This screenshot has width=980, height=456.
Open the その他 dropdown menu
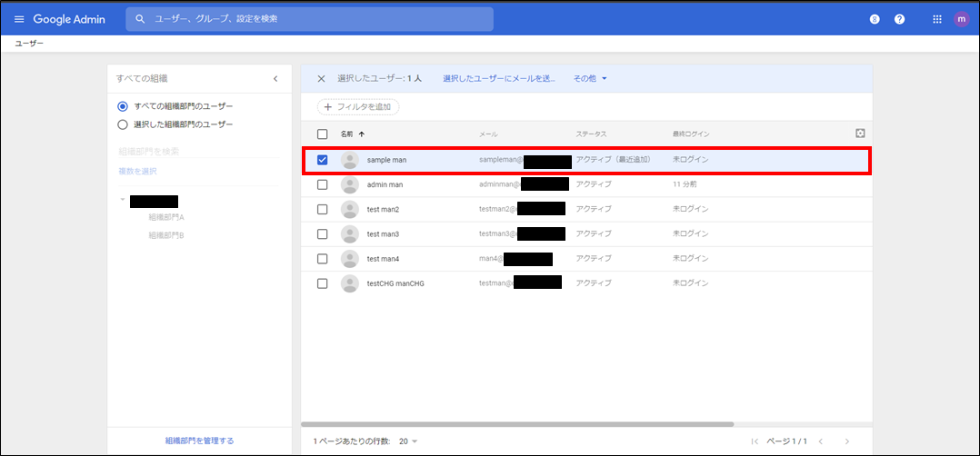(590, 79)
